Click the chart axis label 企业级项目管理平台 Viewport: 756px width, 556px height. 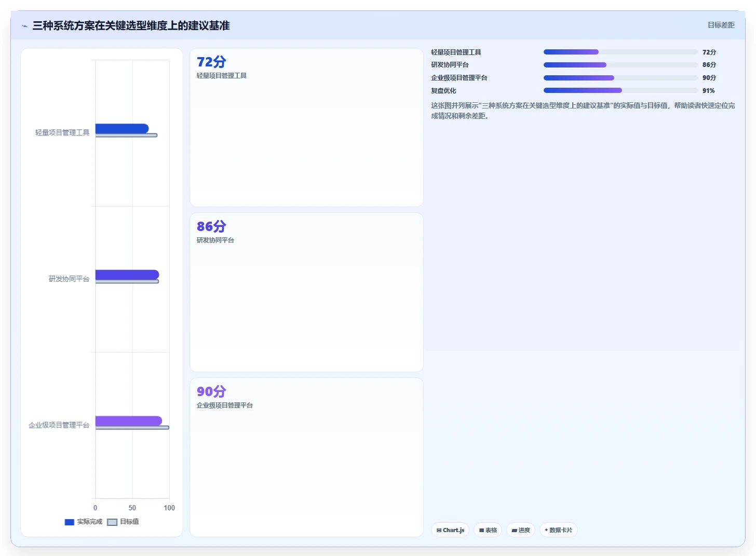click(59, 425)
